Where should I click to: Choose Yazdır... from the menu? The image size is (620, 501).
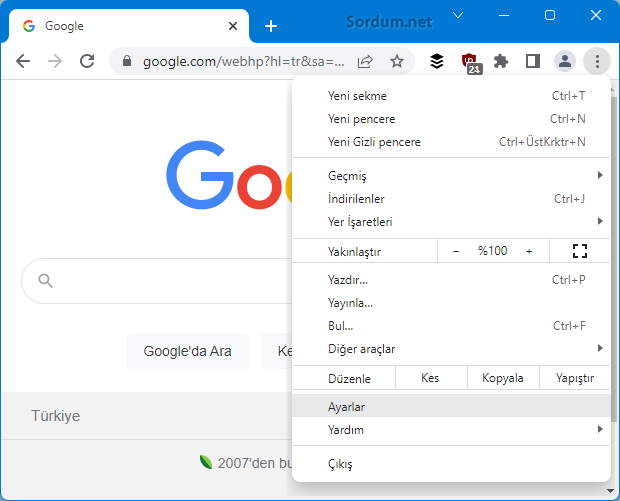point(451,280)
